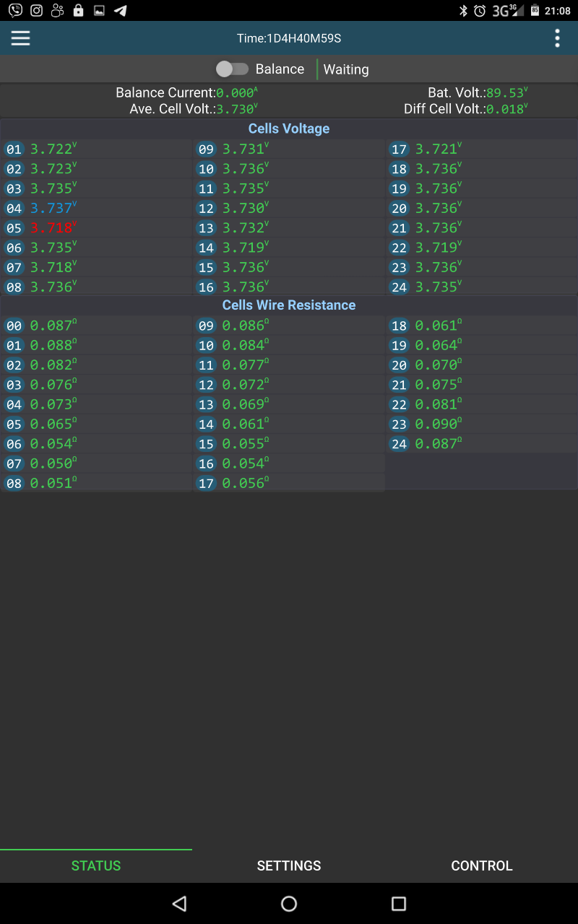578x924 pixels.
Task: Tap the Android recent apps button
Action: [x=398, y=903]
